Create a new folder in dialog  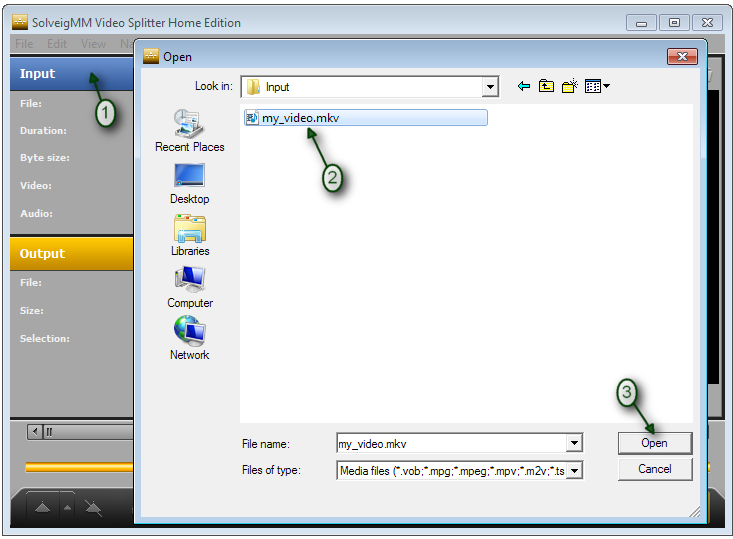click(570, 86)
